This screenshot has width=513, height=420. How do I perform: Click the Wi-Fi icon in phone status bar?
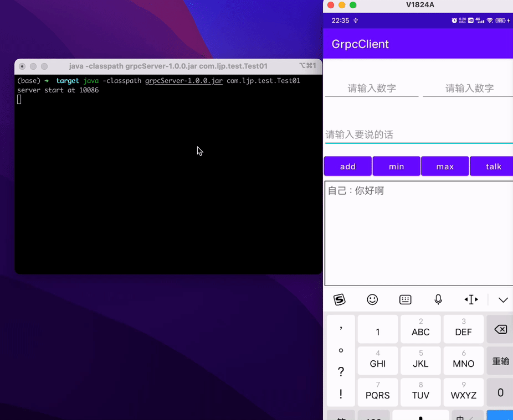[489, 20]
